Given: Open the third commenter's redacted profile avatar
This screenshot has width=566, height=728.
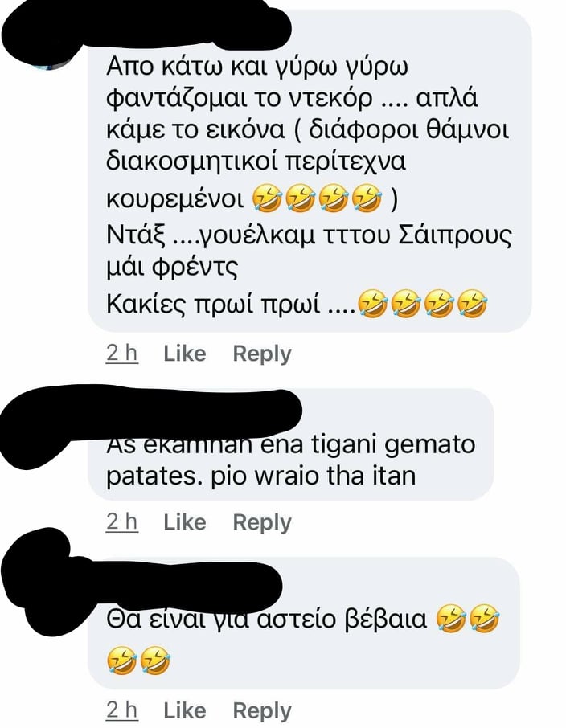Looking at the screenshot, I should tap(35, 580).
